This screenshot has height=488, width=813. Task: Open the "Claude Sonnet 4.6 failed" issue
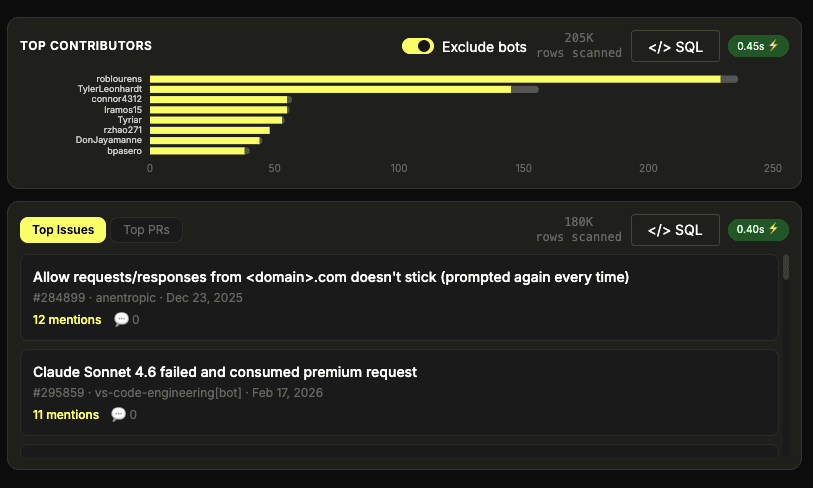point(224,372)
